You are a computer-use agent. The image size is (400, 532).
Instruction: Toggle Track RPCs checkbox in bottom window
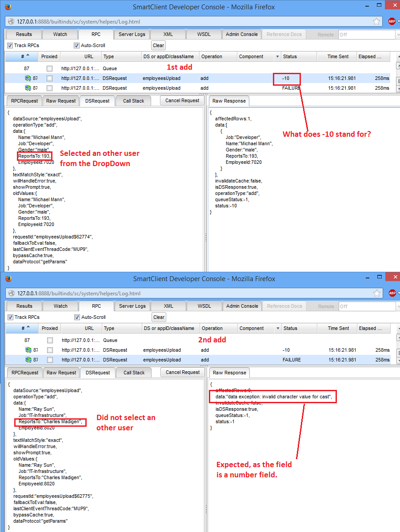coord(10,317)
